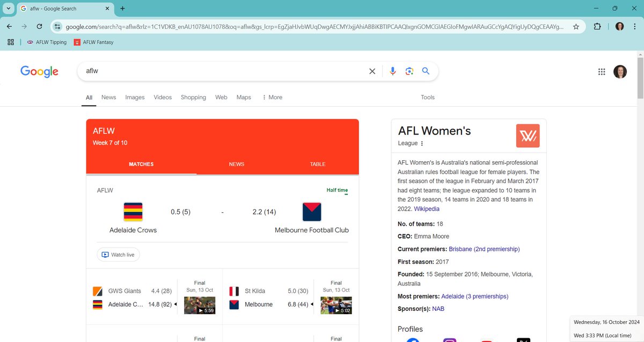644x342 pixels.
Task: Open the Wikipedia link
Action: tap(427, 209)
